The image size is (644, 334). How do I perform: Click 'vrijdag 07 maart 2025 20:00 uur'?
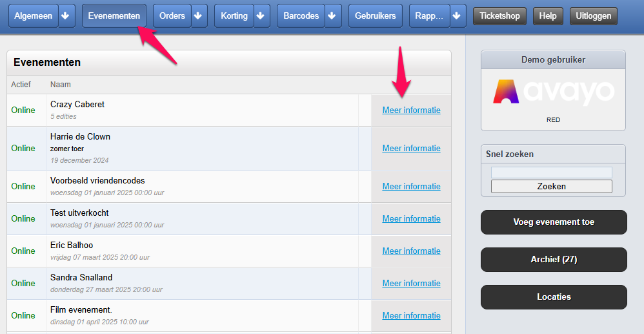(100, 258)
